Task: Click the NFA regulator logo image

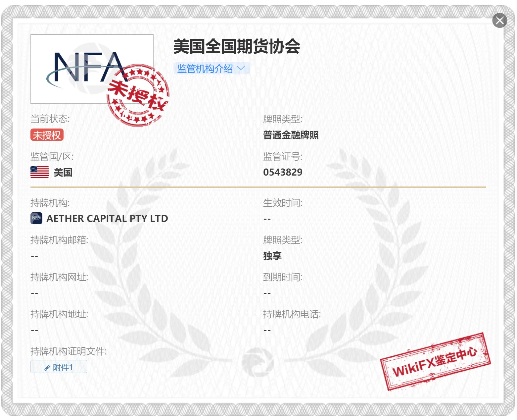Action: pyautogui.click(x=92, y=69)
